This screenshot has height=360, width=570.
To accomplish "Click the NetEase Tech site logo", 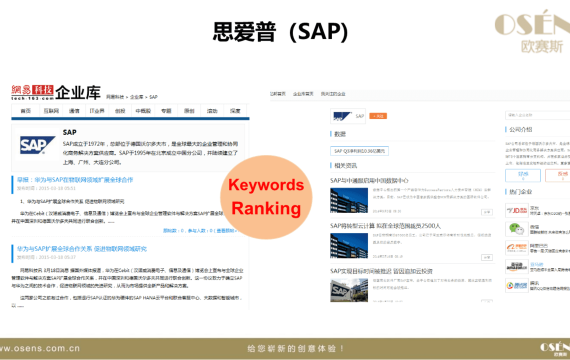I will [32, 92].
